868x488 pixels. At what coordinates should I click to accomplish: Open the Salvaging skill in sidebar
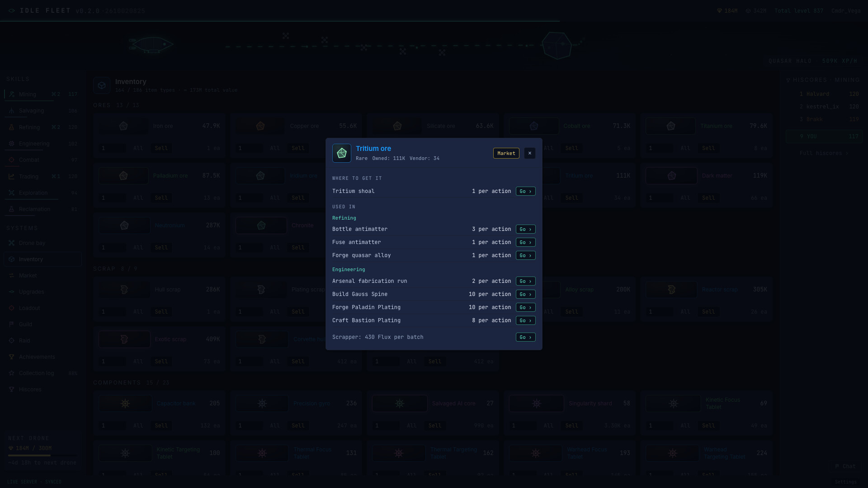[42, 111]
